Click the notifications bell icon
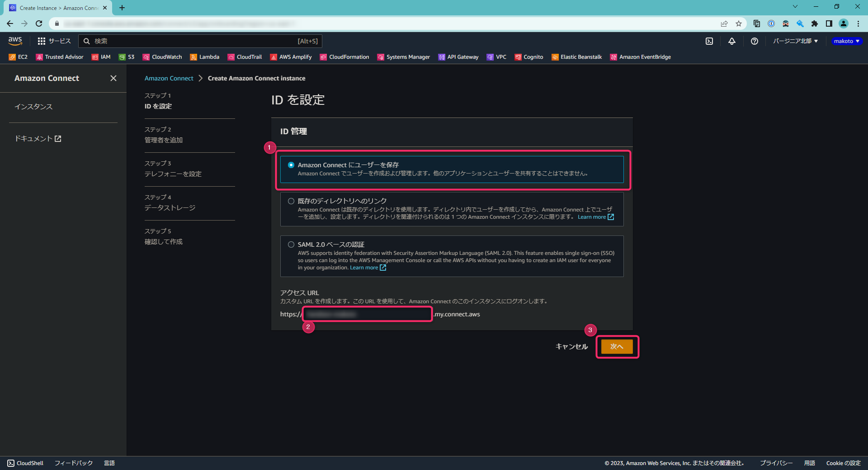 732,41
